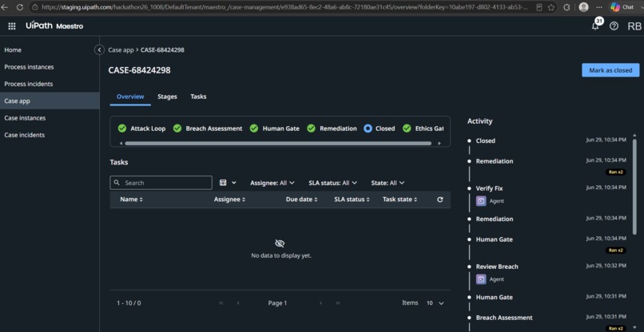The image size is (644, 332).
Task: Click the Attack Loop green checkmark
Action: (122, 128)
